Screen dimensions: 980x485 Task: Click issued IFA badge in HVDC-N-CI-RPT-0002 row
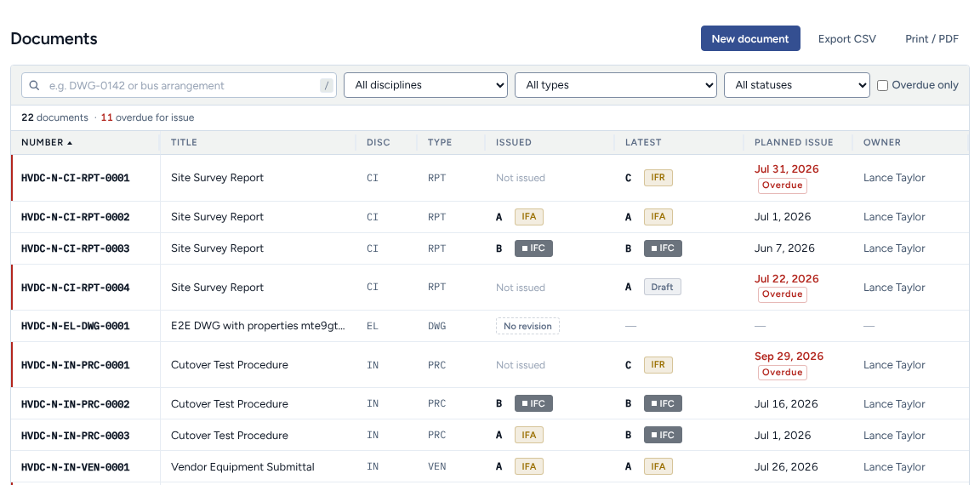[x=529, y=217]
